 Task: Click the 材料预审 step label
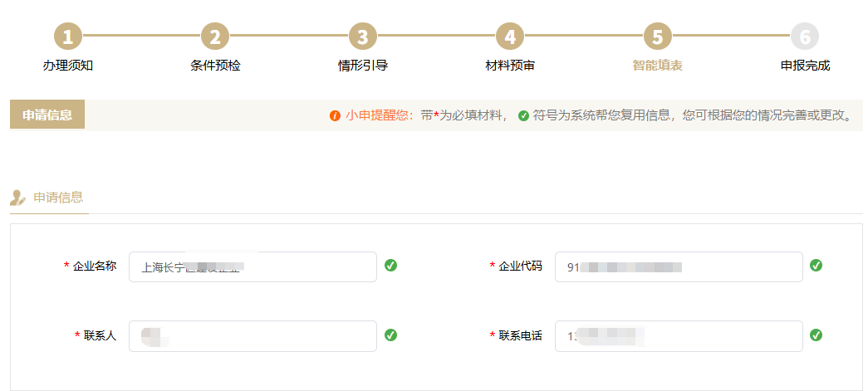click(510, 65)
